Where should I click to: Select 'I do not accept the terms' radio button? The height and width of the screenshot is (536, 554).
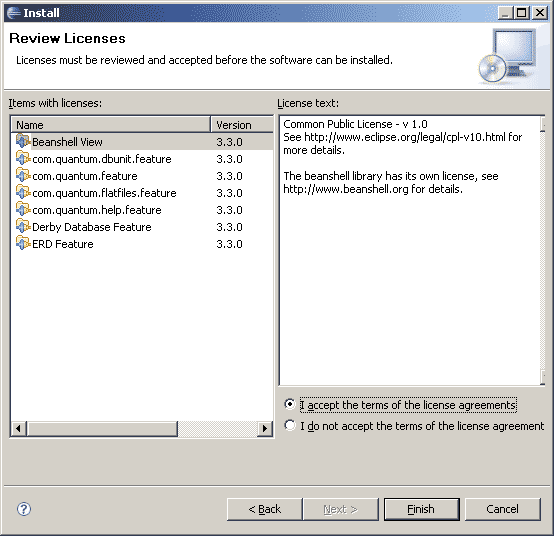click(290, 425)
